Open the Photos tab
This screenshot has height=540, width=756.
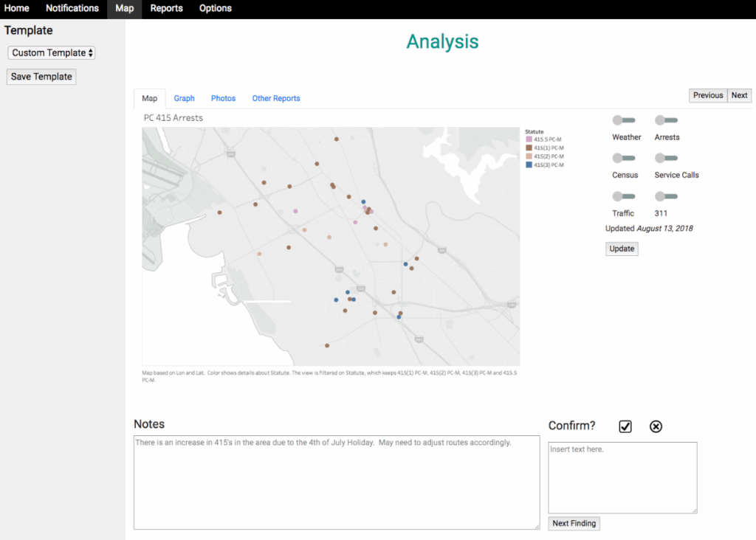(223, 99)
